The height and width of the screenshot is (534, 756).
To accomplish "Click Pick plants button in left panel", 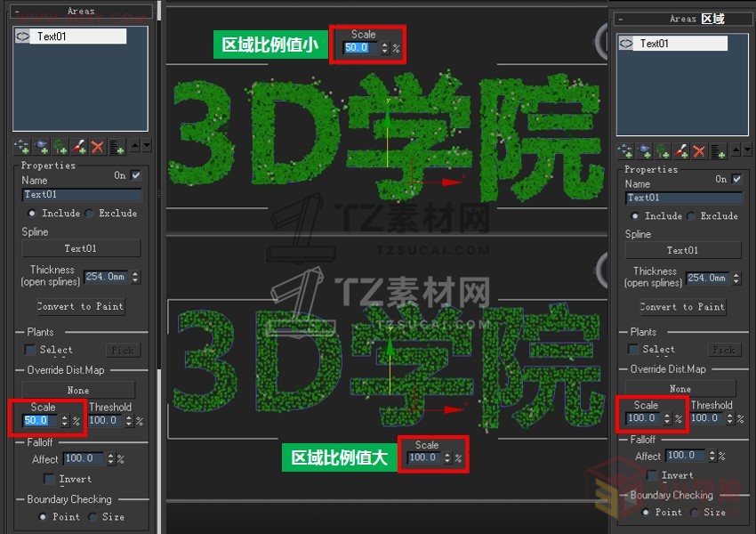I will [x=123, y=350].
